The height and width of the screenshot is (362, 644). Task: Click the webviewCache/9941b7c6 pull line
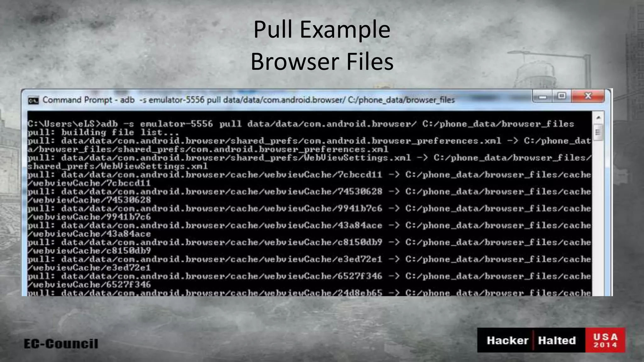[309, 213]
